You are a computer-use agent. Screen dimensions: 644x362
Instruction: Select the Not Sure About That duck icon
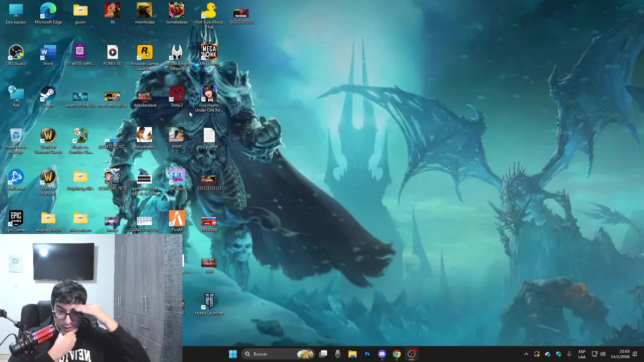[209, 16]
